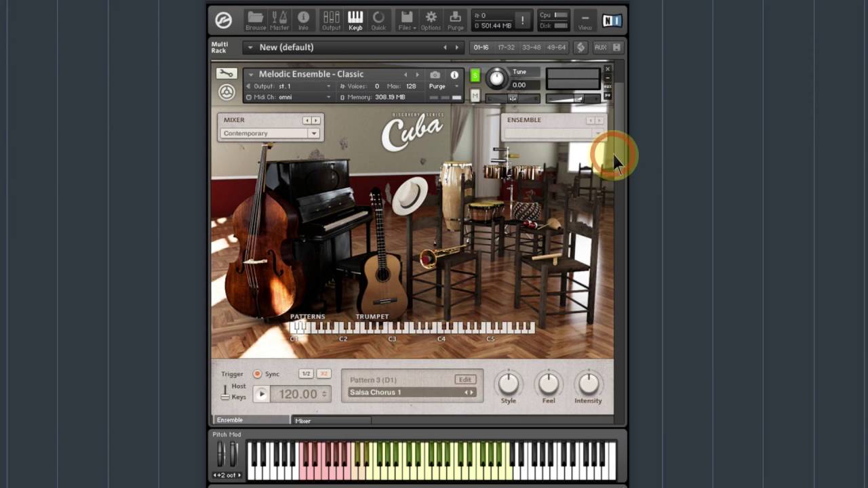This screenshot has width=868, height=488.
Task: Switch to instrument page 33-48
Action: 531,47
